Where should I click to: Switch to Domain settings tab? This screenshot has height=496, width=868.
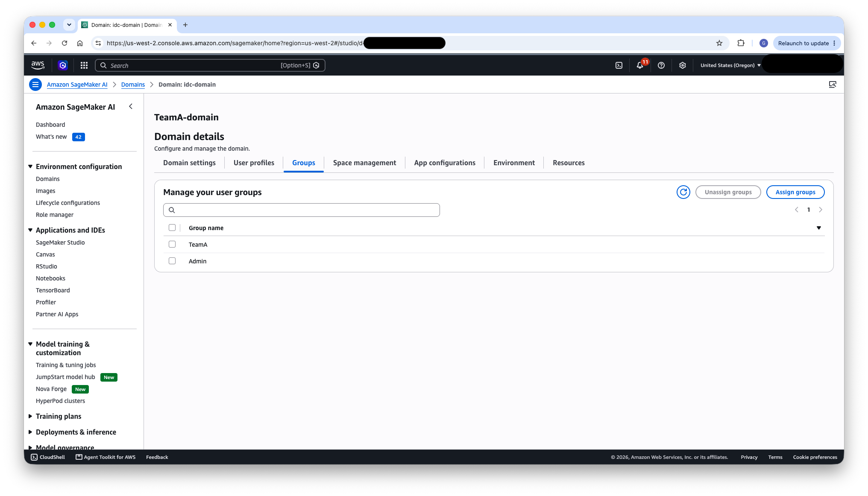pyautogui.click(x=189, y=163)
